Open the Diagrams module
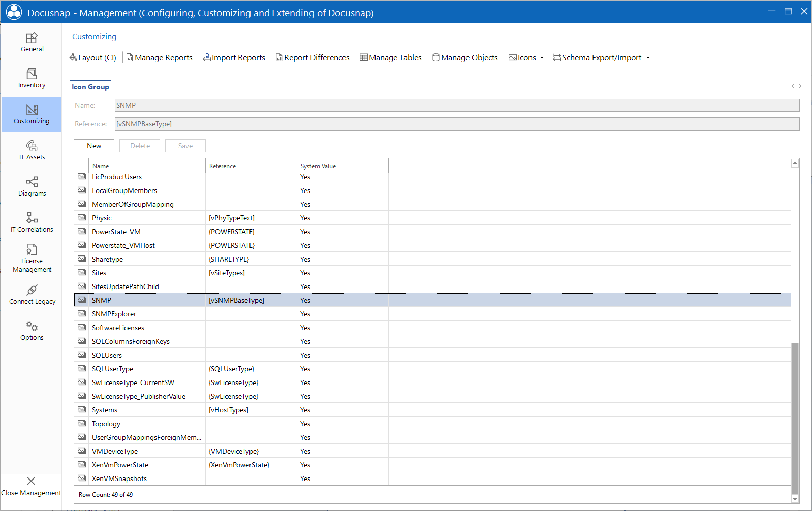The image size is (812, 511). (32, 186)
